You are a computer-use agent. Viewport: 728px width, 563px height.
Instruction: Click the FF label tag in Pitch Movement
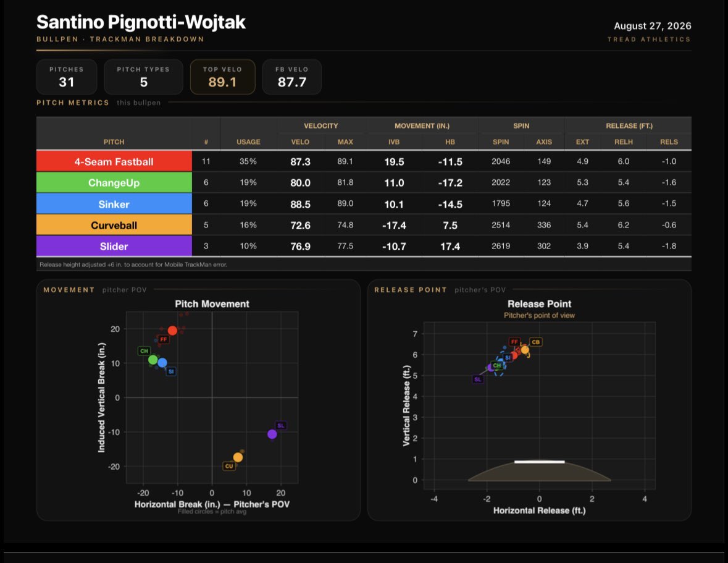[164, 339]
